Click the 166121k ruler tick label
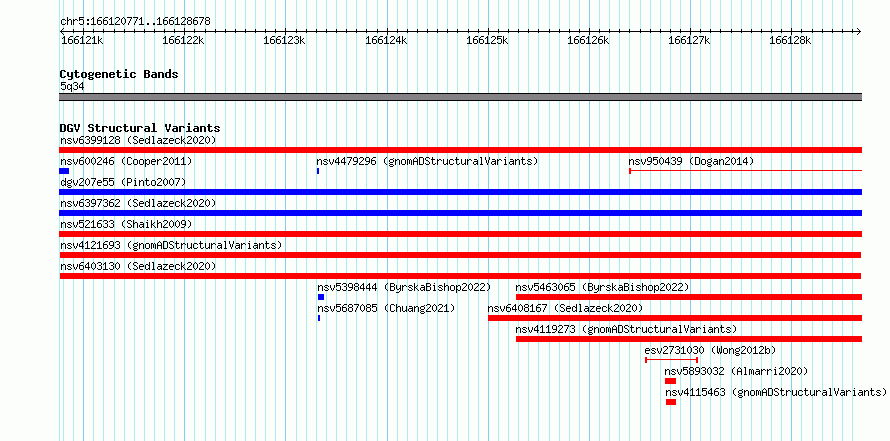This screenshot has width=890, height=441. point(82,40)
